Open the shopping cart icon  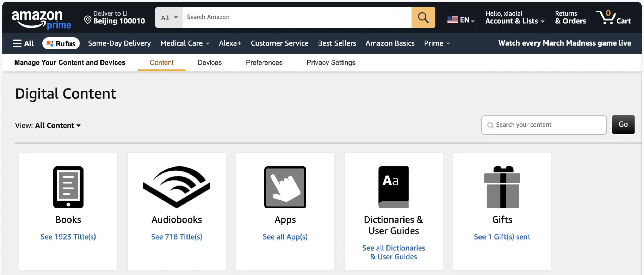tap(613, 17)
